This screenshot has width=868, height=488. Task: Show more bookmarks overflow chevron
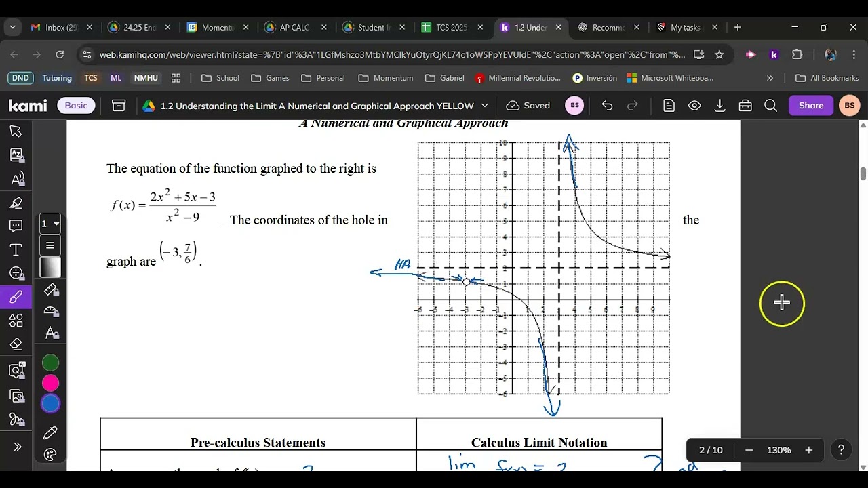[x=770, y=78]
